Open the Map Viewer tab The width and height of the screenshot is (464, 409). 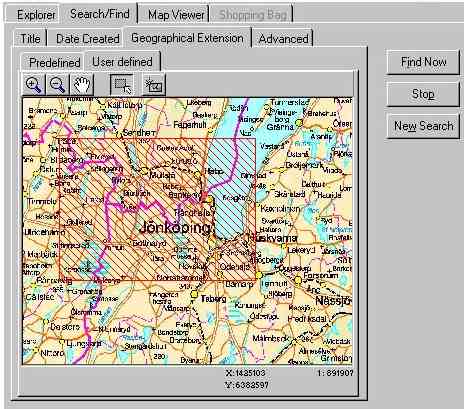(176, 15)
